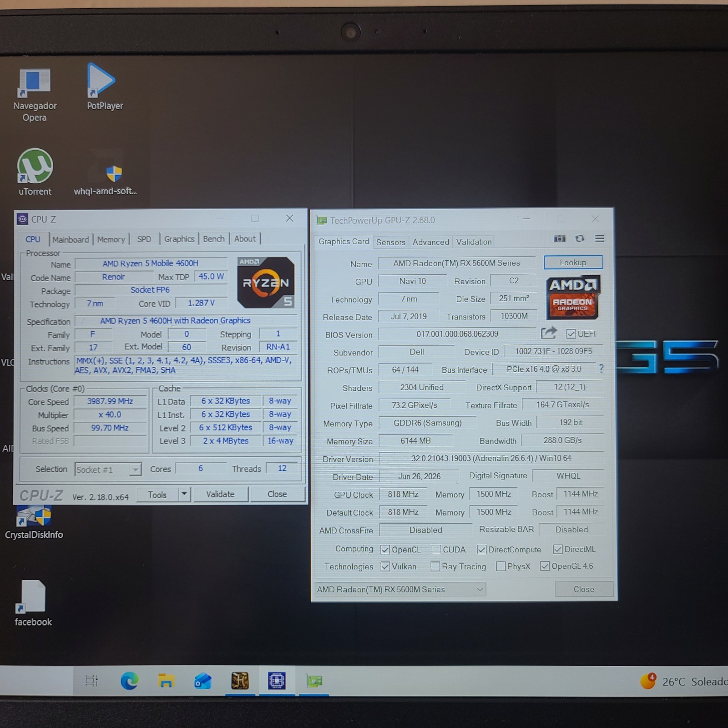Toggle the DirectML checkbox

tap(557, 549)
